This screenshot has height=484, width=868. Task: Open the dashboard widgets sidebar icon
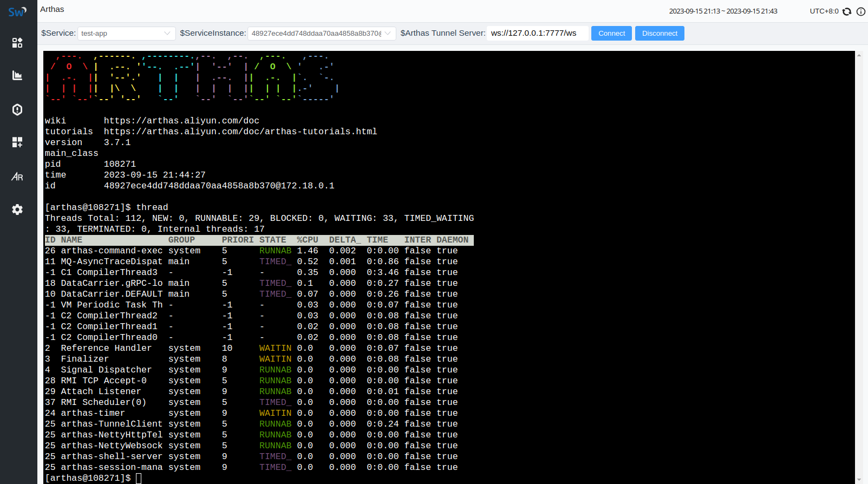(17, 43)
